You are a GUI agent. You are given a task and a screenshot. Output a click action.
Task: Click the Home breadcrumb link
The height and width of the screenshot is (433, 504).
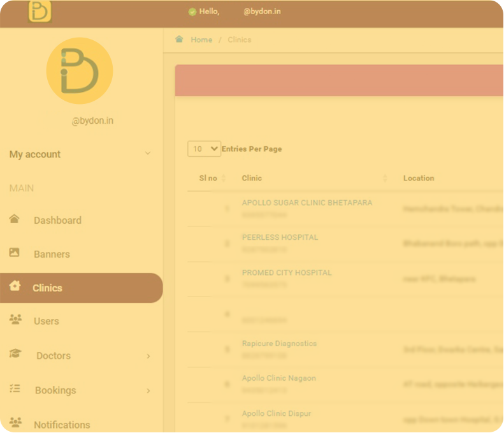point(201,40)
